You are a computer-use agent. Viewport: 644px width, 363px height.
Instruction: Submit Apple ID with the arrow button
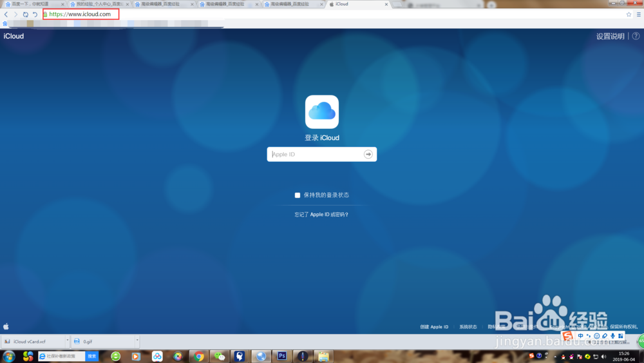pyautogui.click(x=368, y=154)
